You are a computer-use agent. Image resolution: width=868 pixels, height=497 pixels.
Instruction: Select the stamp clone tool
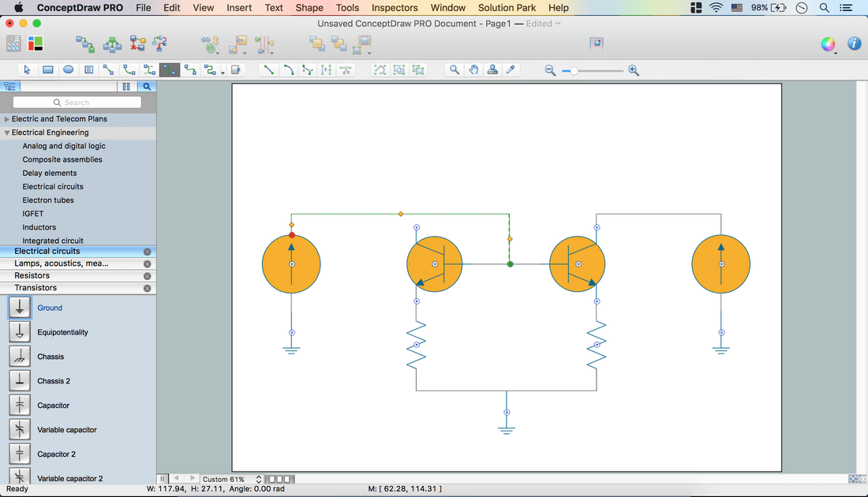click(x=492, y=70)
